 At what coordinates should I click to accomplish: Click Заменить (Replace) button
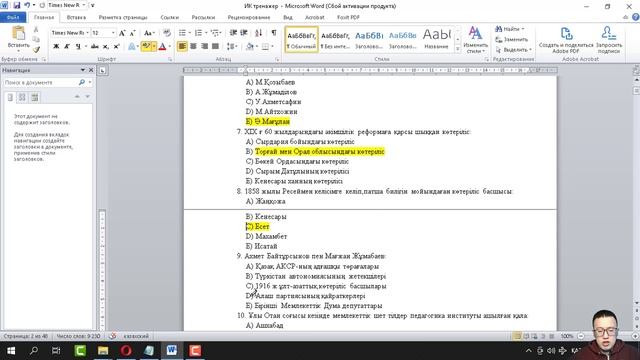coord(511,40)
